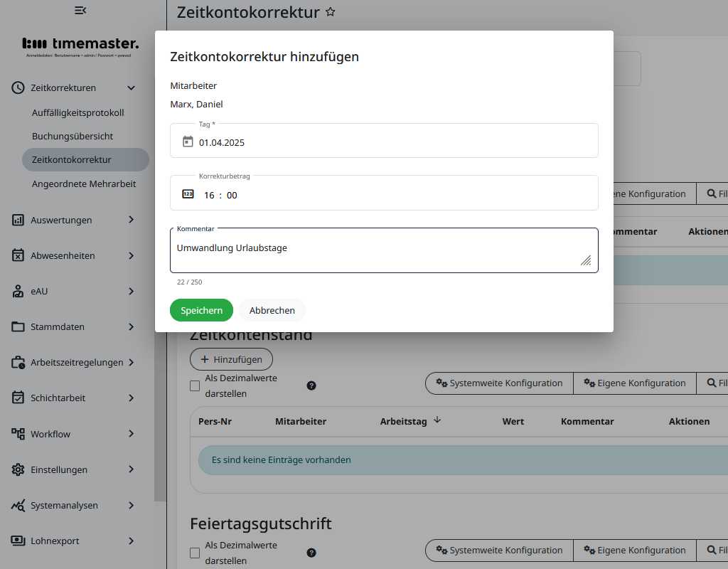Viewport: 728px width, 569px height.
Task: Click the Schichtarbeit icon in sidebar
Action: tap(18, 398)
